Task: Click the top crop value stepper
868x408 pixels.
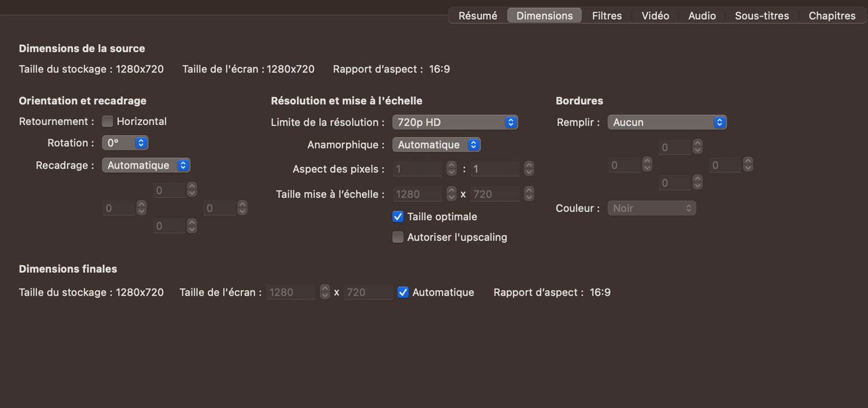Action: 192,190
